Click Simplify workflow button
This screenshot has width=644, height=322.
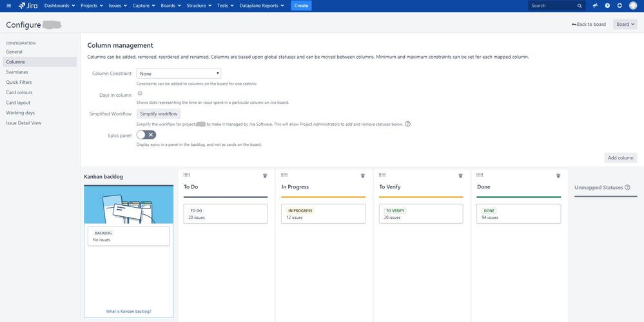[159, 114]
